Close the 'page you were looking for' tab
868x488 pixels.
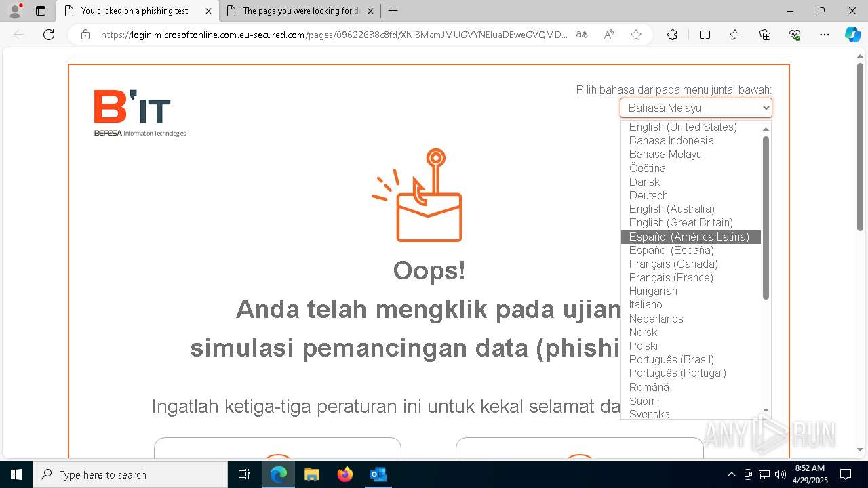click(x=370, y=11)
